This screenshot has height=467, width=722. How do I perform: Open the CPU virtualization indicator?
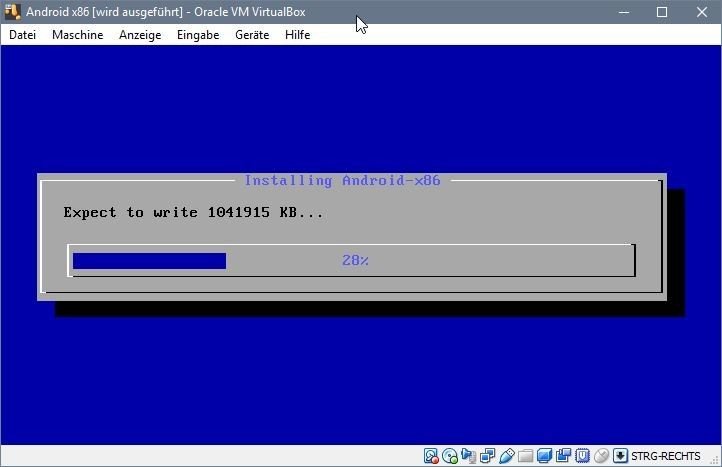pyautogui.click(x=582, y=456)
